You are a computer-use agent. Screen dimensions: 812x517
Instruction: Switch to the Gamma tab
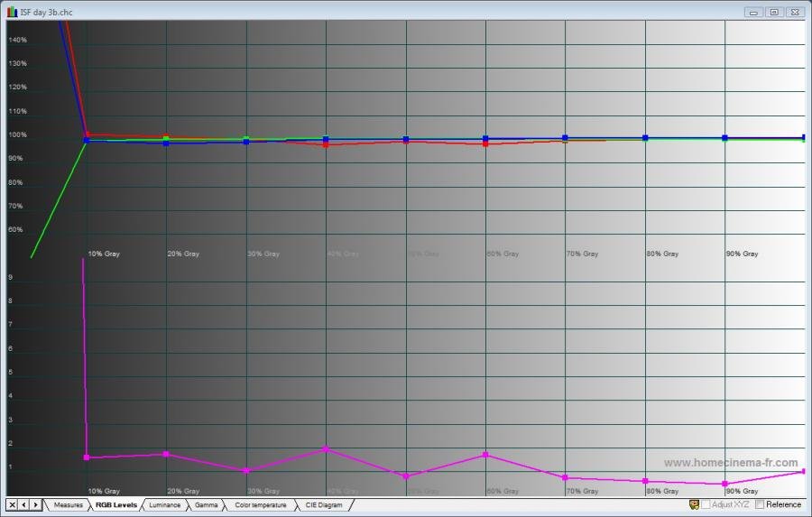click(x=207, y=504)
